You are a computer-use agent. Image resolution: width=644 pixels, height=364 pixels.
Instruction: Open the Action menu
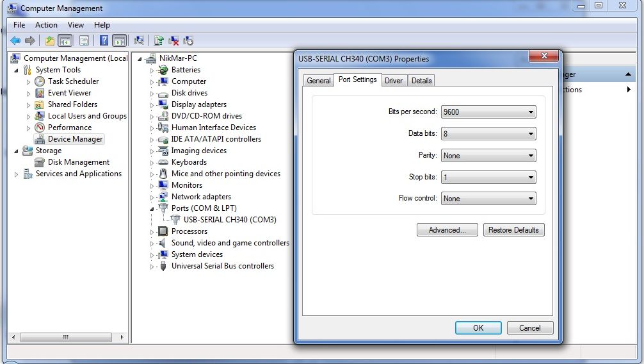point(46,25)
